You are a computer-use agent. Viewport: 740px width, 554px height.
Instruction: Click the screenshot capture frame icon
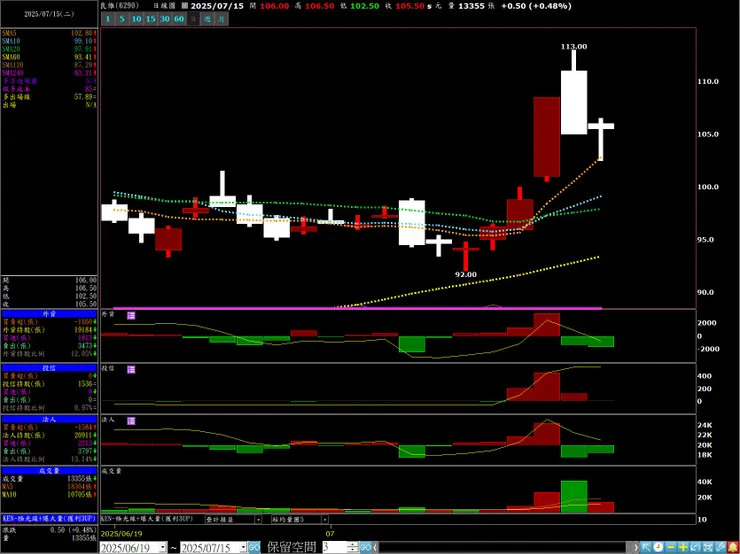click(708, 547)
